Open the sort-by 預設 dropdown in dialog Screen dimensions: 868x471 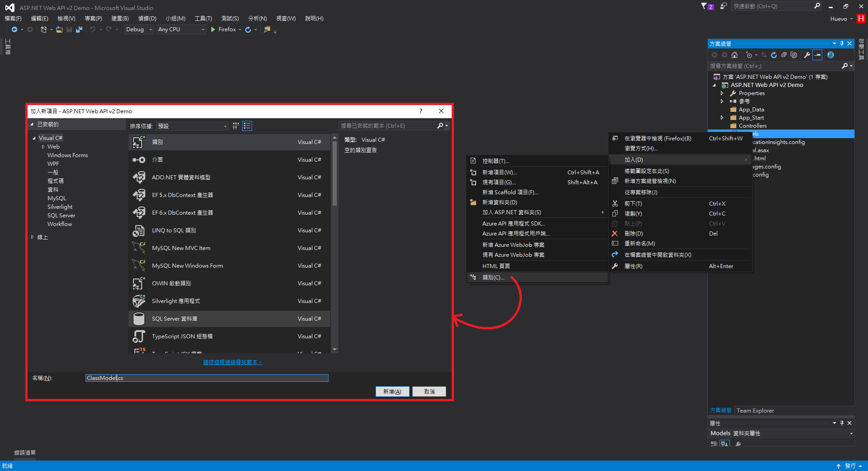click(x=192, y=126)
